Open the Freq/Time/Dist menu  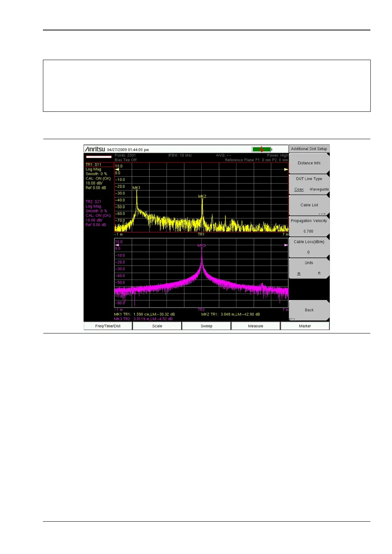point(108,326)
